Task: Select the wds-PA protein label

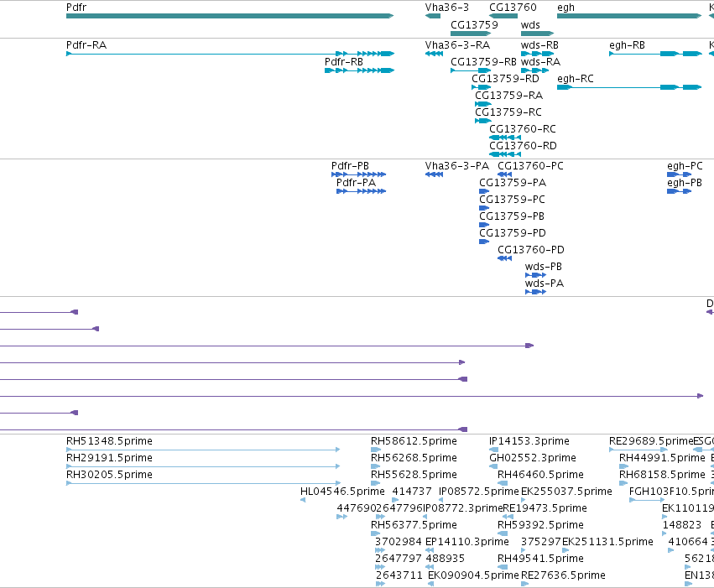Action: click(545, 284)
